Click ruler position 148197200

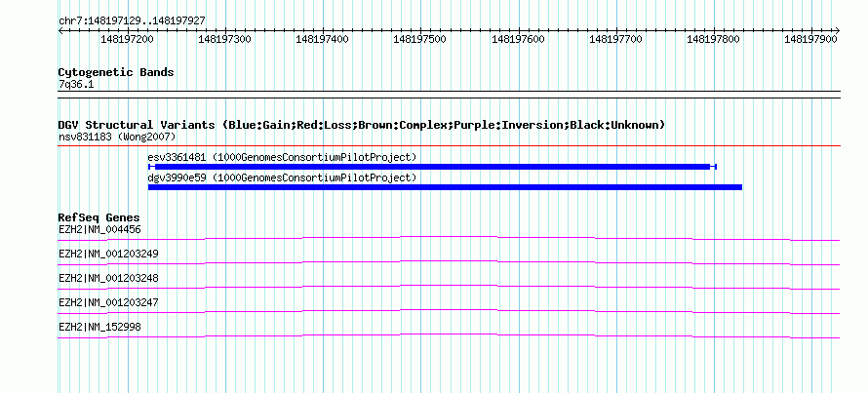(128, 39)
